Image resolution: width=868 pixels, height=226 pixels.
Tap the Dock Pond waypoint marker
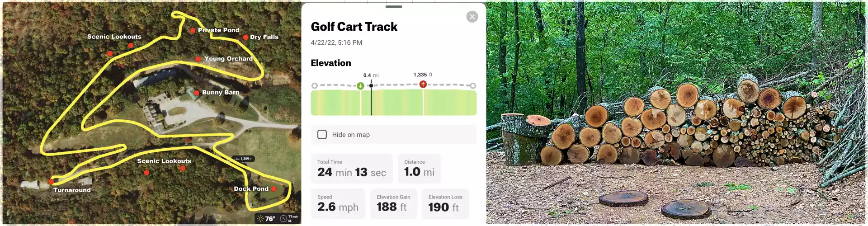(x=274, y=189)
